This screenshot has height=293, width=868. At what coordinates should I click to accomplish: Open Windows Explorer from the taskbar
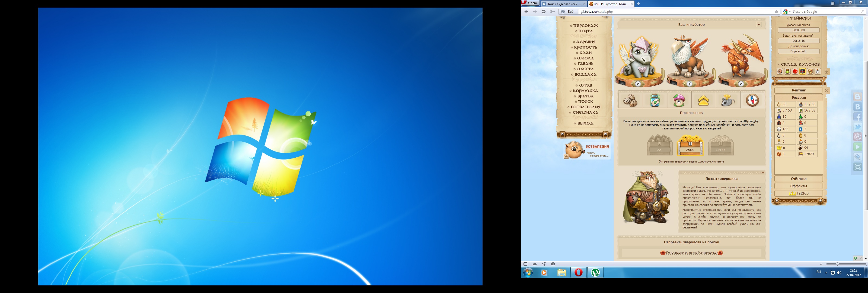click(561, 272)
